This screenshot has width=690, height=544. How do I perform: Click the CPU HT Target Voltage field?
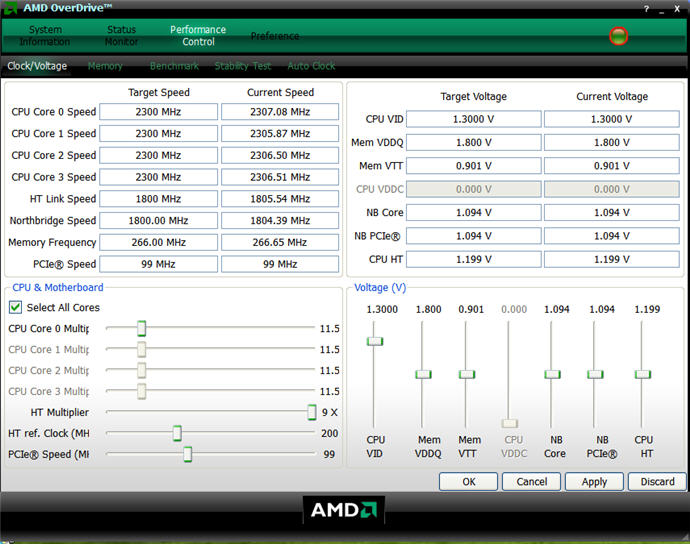click(473, 259)
